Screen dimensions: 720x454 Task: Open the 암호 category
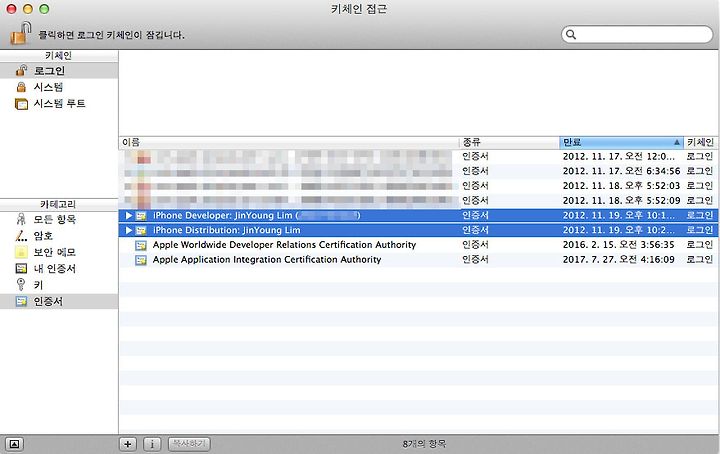click(x=59, y=235)
